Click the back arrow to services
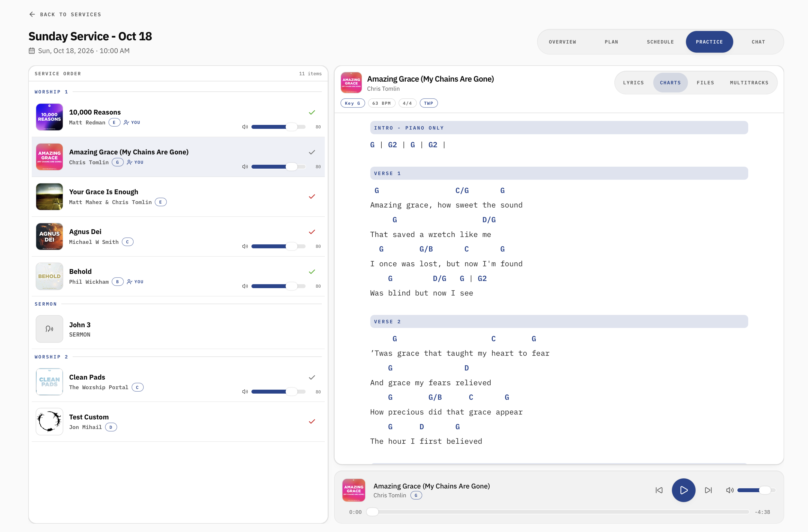808x532 pixels. tap(32, 14)
